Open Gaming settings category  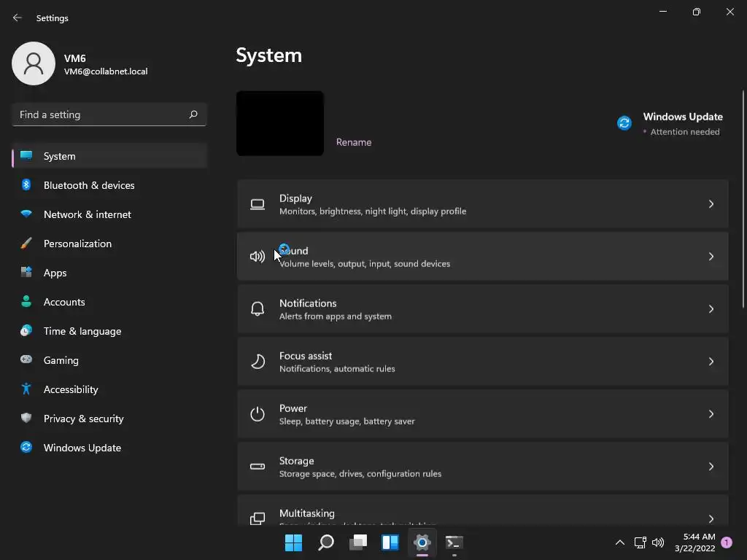[109, 360]
